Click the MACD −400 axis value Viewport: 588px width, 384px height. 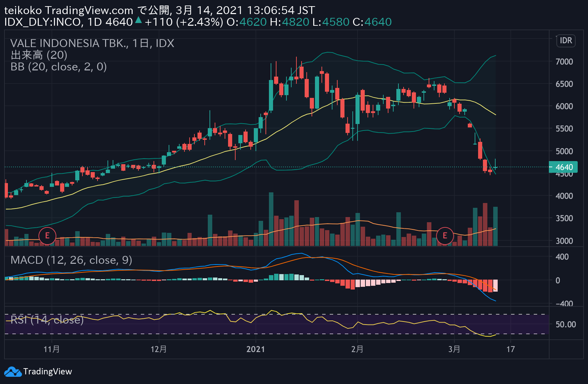click(564, 304)
